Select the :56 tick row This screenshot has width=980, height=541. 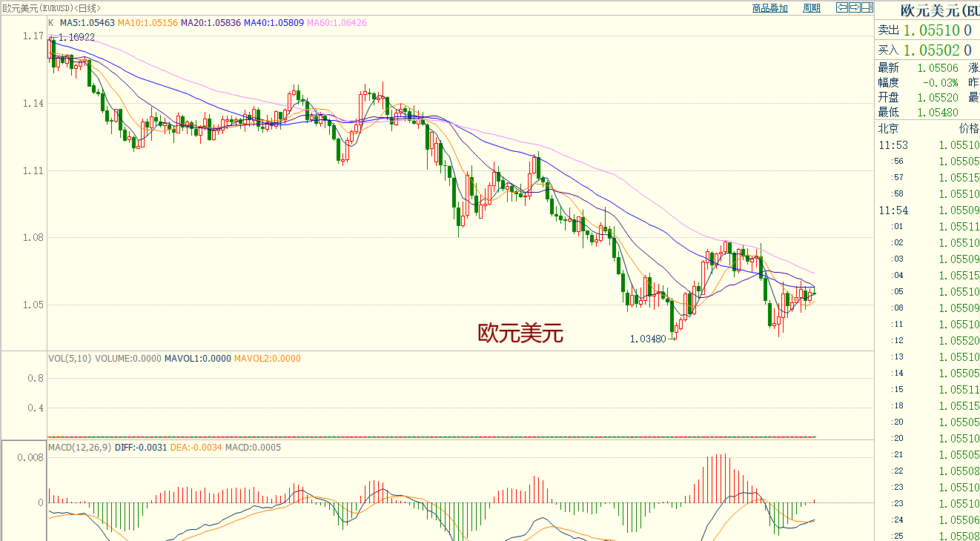(928, 162)
